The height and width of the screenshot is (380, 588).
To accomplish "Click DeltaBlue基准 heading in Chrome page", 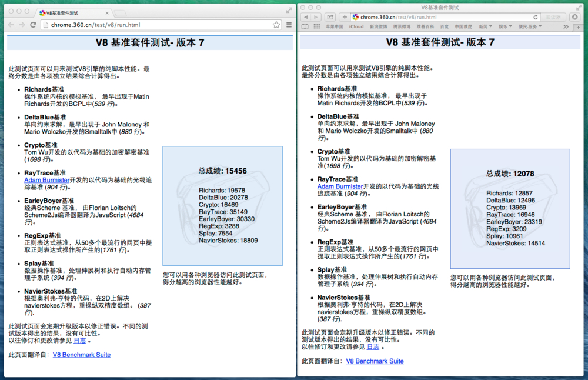I will 45,118.
